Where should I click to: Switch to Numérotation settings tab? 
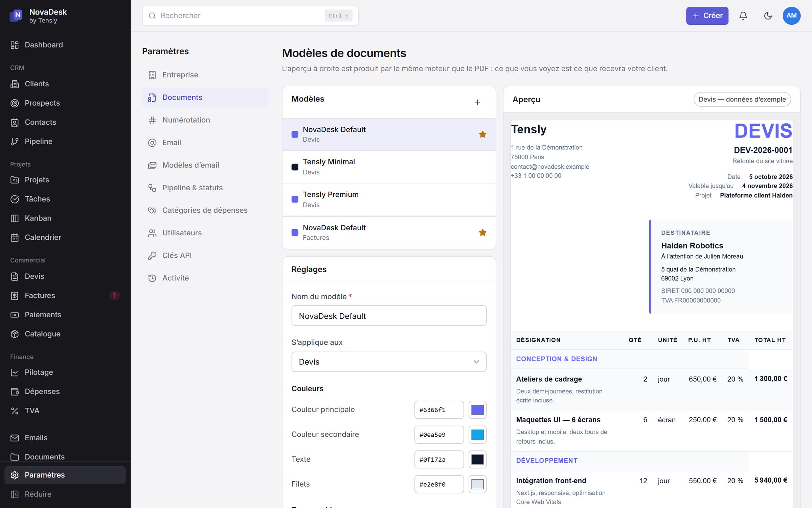[x=205, y=120]
